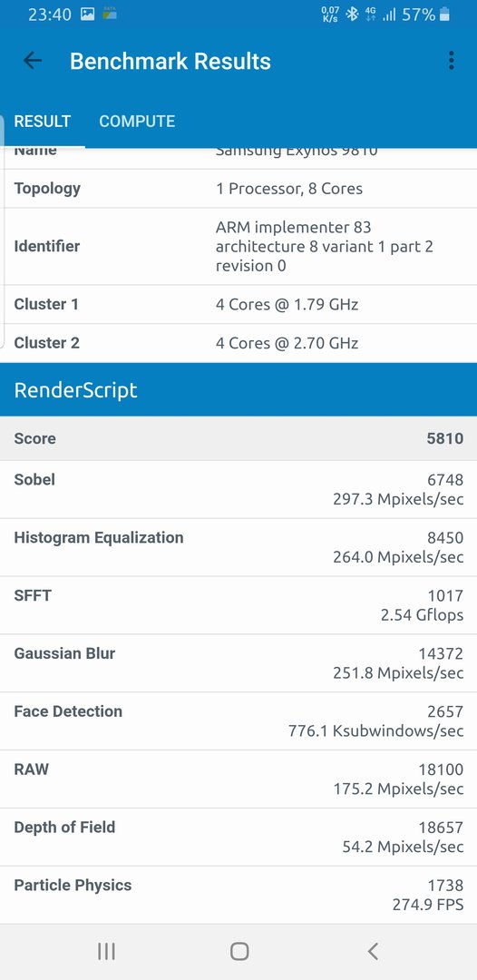Tap the gallery notification icon
This screenshot has width=477, height=980.
[87, 15]
